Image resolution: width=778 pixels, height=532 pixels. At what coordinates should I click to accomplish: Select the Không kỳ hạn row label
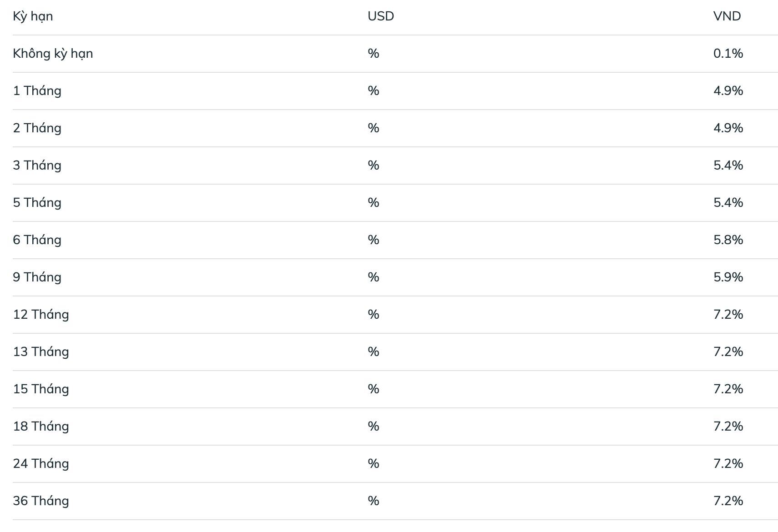53,54
